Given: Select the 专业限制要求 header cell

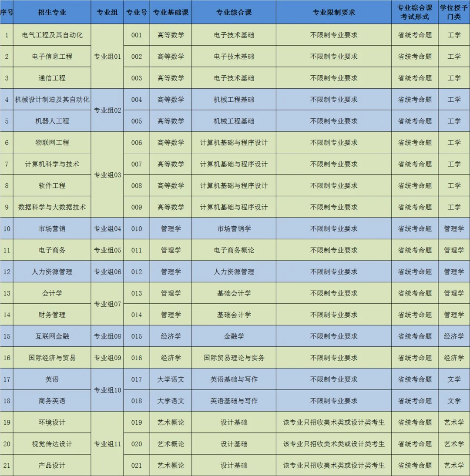Looking at the screenshot, I should coord(334,12).
